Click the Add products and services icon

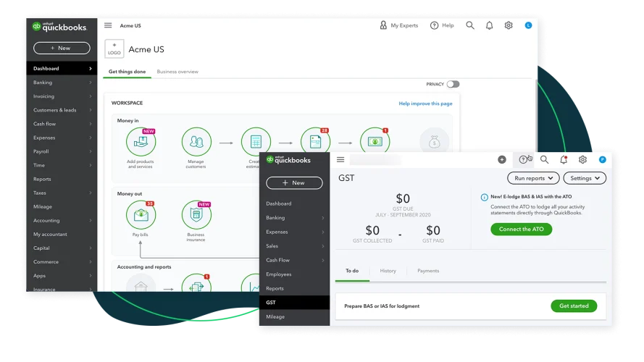(141, 142)
